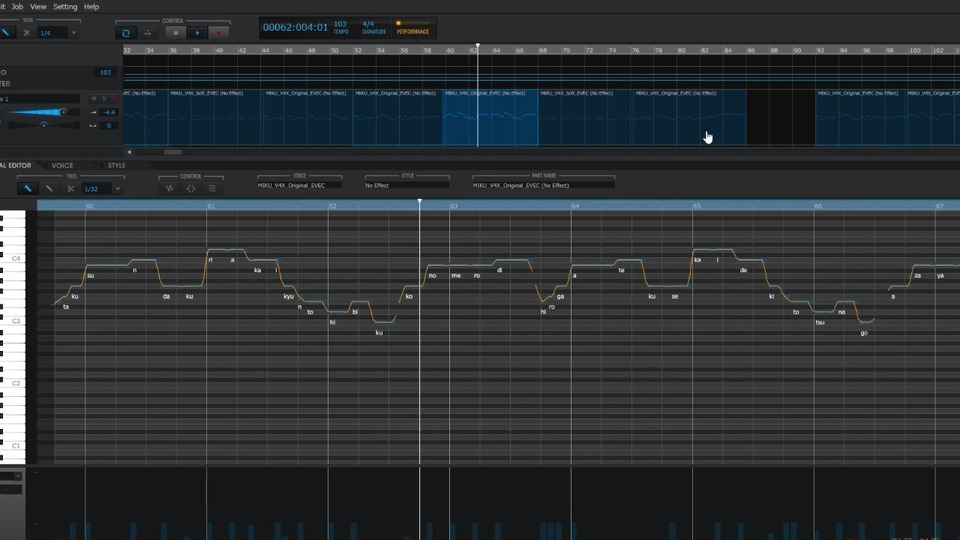Screen dimensions: 960x540
Task: Click the tempo value 103 in transport display
Action: pyautogui.click(x=341, y=24)
